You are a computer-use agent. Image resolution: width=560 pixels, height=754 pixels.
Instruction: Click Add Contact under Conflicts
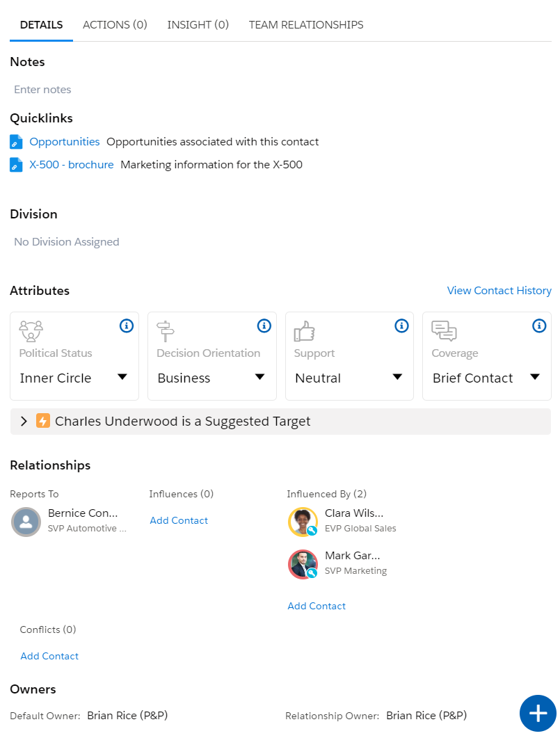(49, 656)
